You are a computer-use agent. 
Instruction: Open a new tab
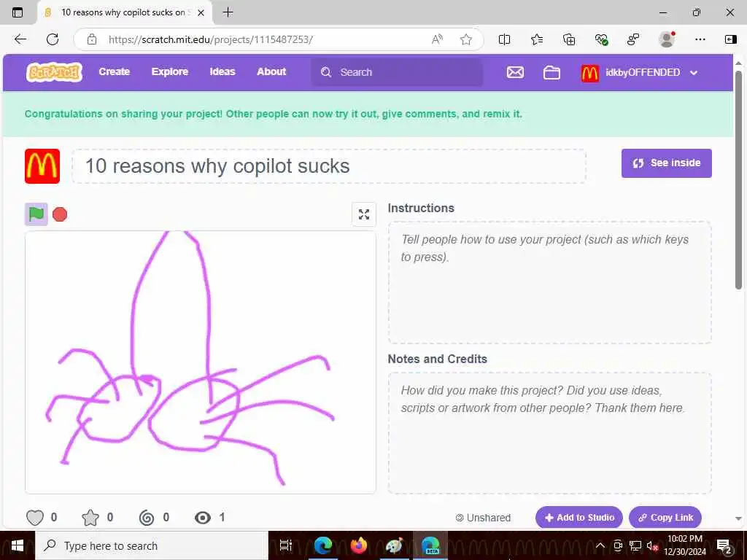pyautogui.click(x=228, y=12)
